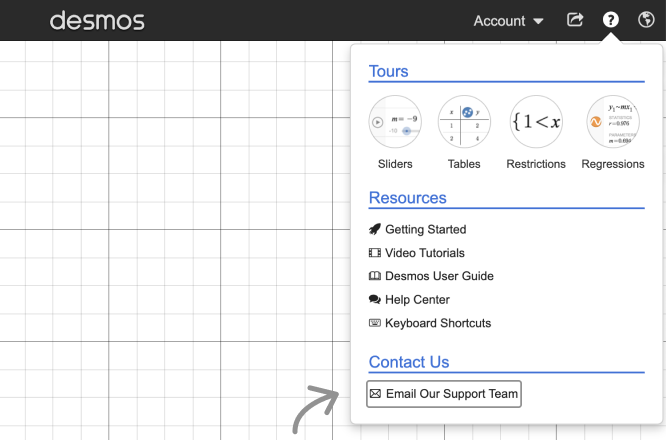Click the film icon beside Video Tutorials

point(375,253)
